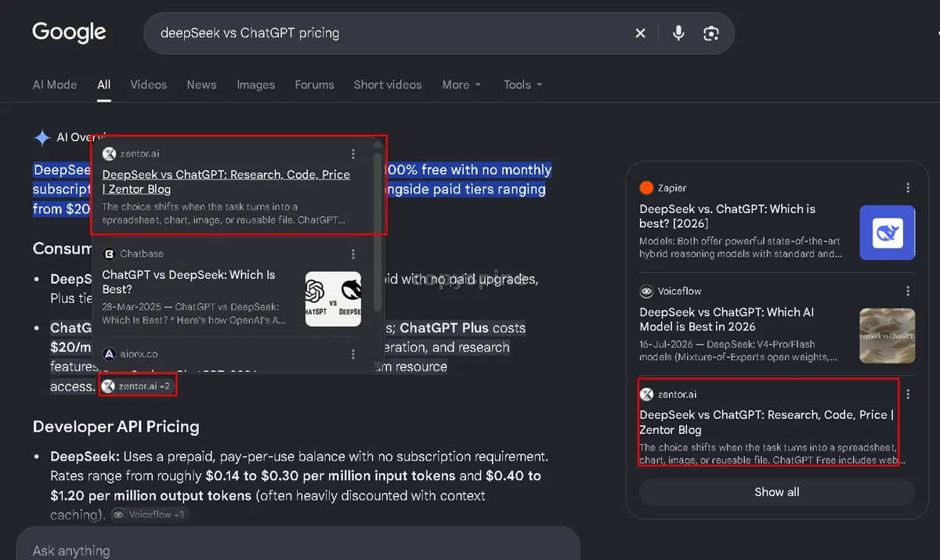Click the zentor.ai +2 source chip
The width and height of the screenshot is (940, 560).
click(x=138, y=385)
